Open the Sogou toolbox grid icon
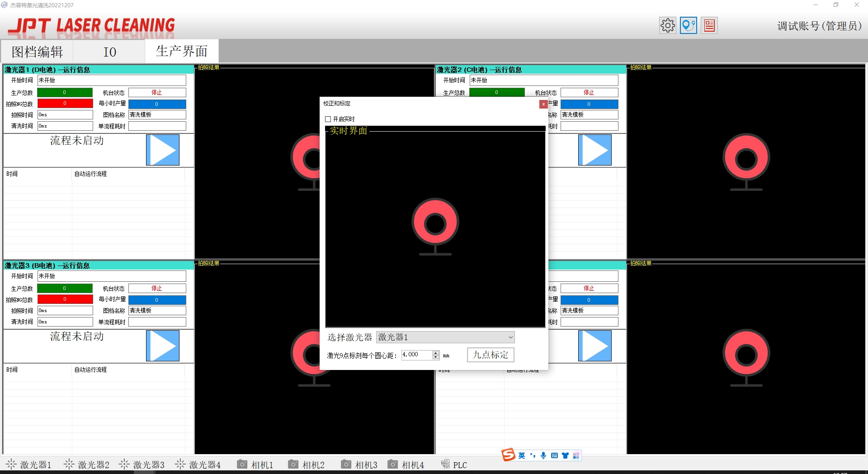Viewport: 868px width, 474px height. click(x=576, y=455)
